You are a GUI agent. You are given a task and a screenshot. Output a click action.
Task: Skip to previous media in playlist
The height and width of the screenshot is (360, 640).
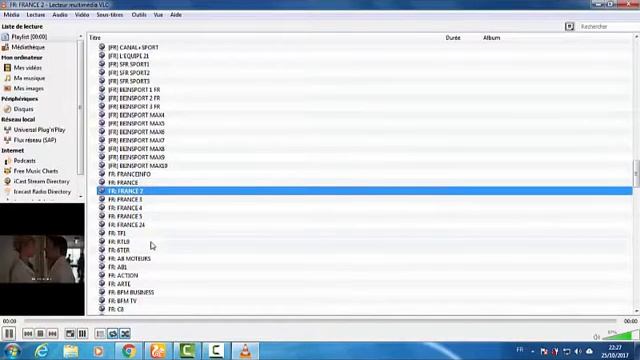pos(28,334)
